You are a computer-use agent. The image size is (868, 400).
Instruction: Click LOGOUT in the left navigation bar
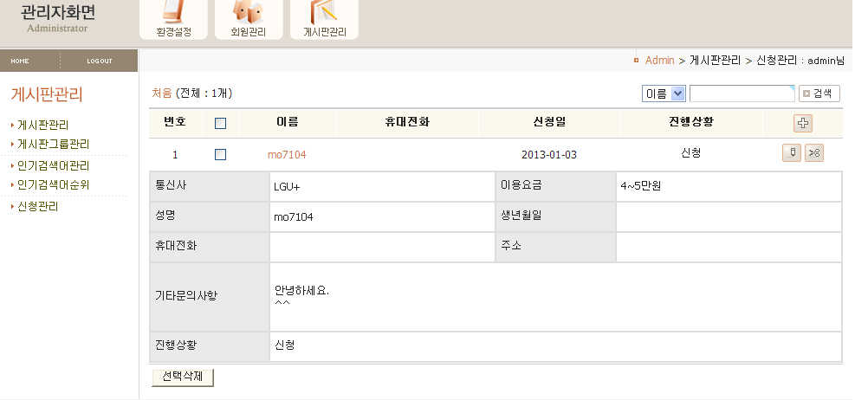tap(99, 61)
